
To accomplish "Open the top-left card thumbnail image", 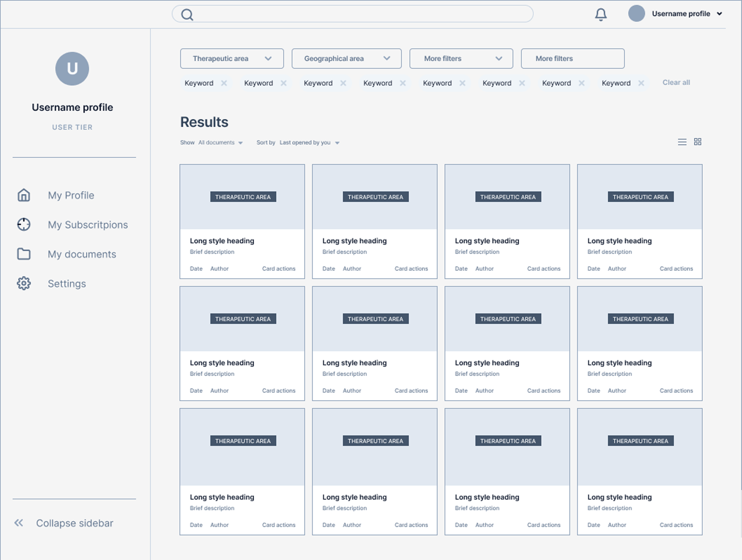I will (242, 197).
